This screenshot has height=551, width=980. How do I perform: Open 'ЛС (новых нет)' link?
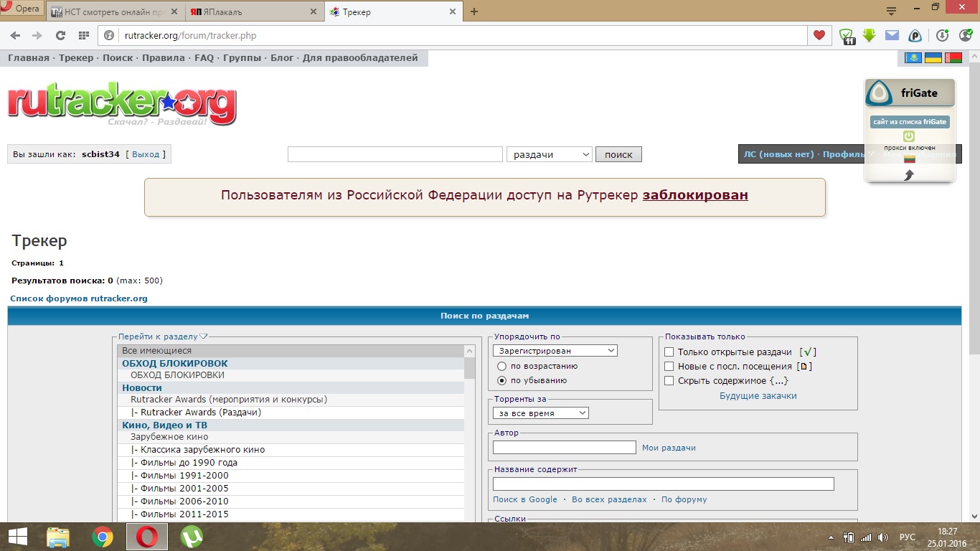[778, 154]
